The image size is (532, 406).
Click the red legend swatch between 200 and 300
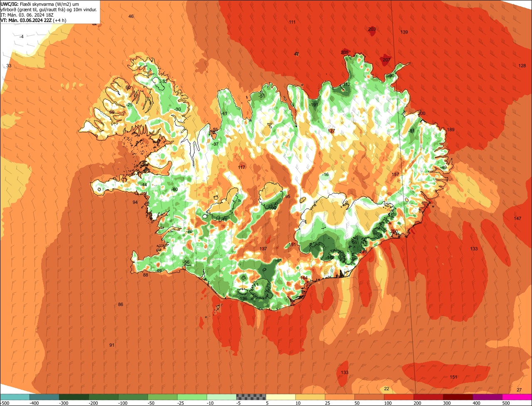(428, 397)
